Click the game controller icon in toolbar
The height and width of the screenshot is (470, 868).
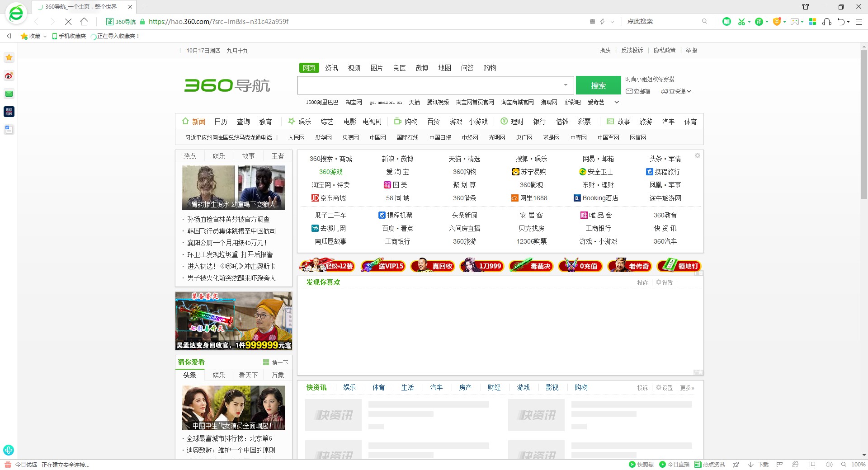[795, 22]
